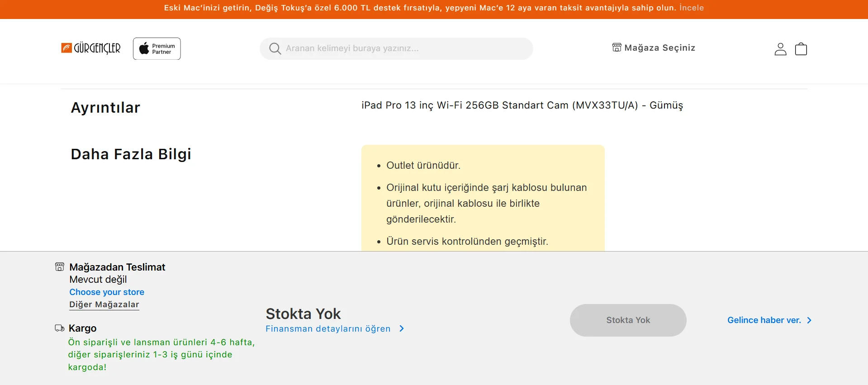This screenshot has width=868, height=385.
Task: Focus the search field 'Aranan kelimeyi buraya yazınız'
Action: coord(396,48)
